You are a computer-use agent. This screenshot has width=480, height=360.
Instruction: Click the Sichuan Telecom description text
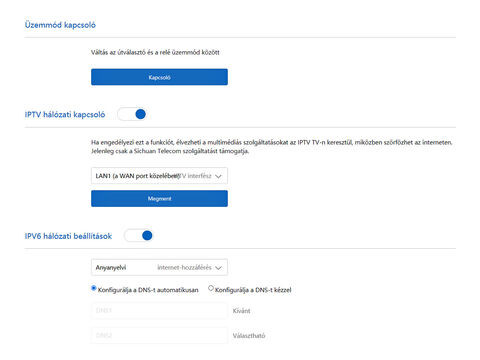(x=170, y=151)
